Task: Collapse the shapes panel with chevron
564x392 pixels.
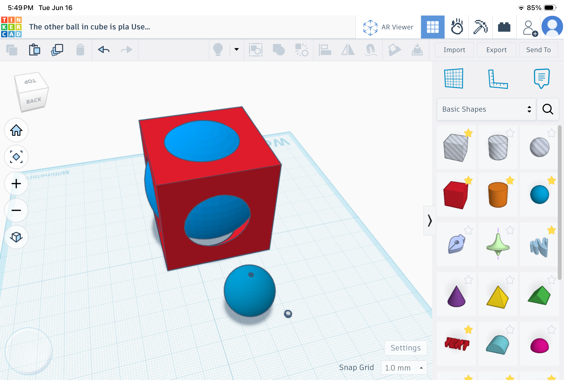Action: click(x=429, y=220)
